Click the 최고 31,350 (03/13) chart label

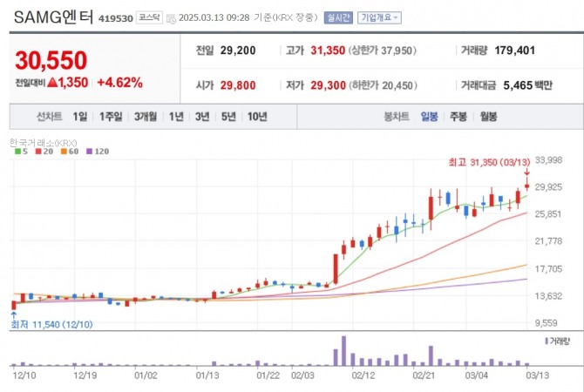pos(489,162)
